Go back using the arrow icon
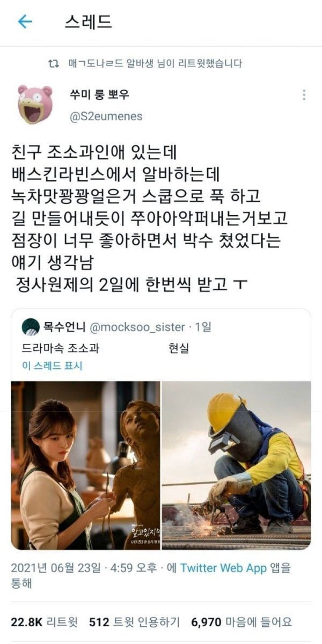The image size is (322, 644). (25, 21)
